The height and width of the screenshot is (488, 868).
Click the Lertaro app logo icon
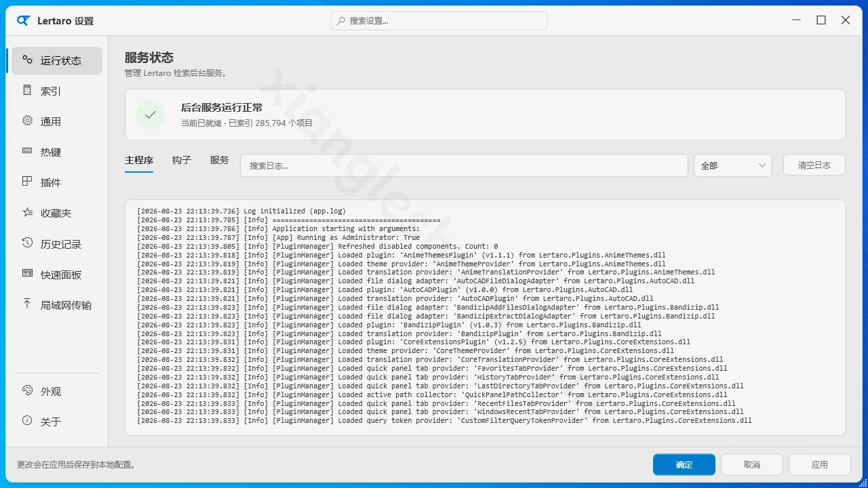(x=24, y=20)
